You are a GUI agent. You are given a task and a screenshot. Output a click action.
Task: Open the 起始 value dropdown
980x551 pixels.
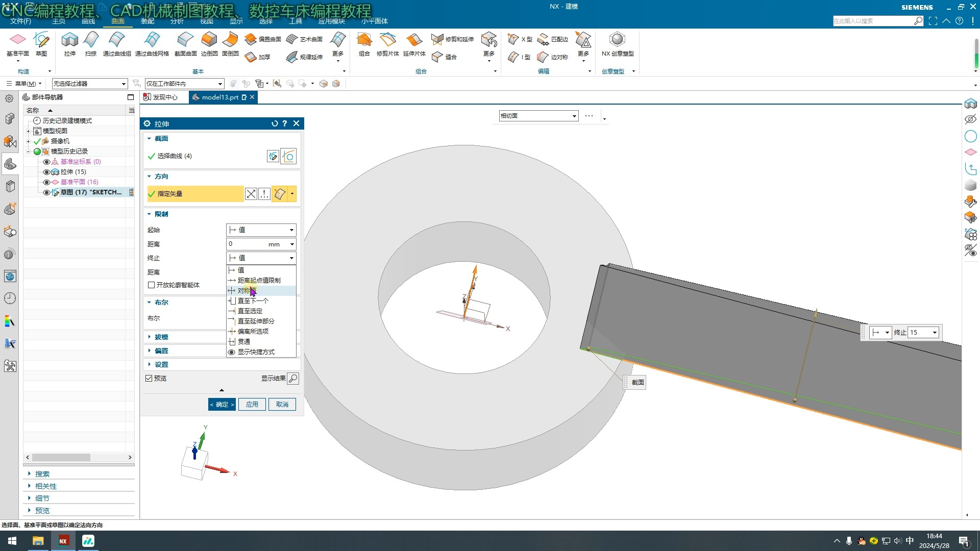[x=261, y=230]
